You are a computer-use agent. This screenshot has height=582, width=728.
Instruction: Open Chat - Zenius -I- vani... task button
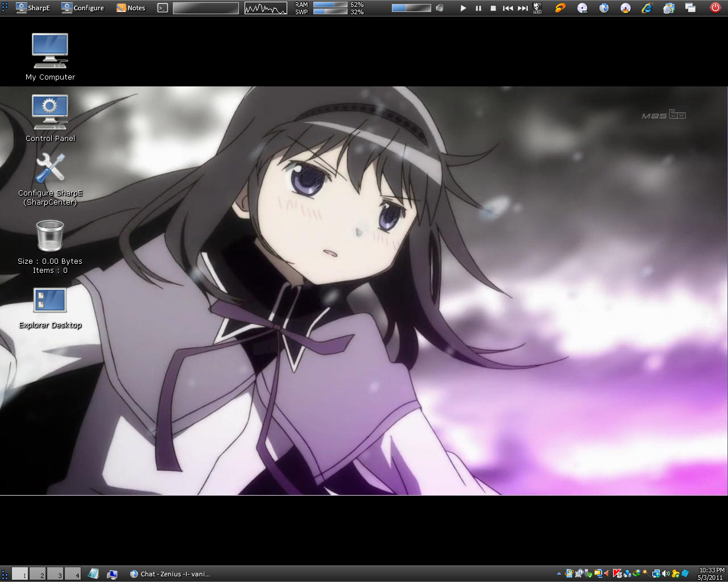pos(170,574)
